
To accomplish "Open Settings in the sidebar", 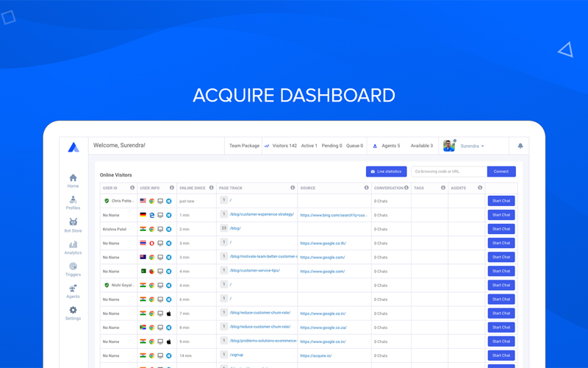I will 73,314.
